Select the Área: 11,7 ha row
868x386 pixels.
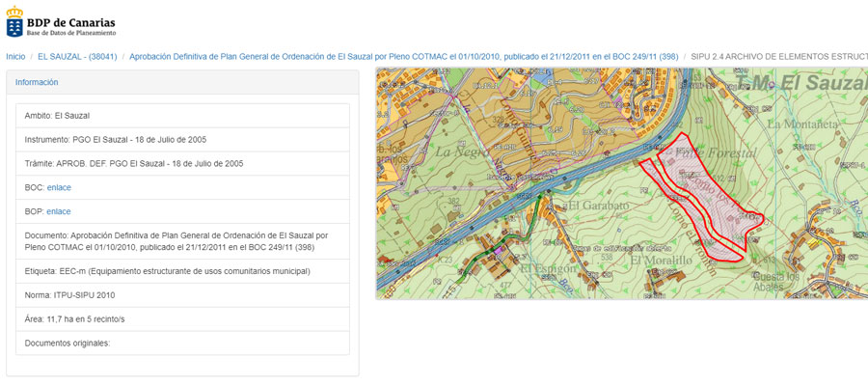pos(182,318)
